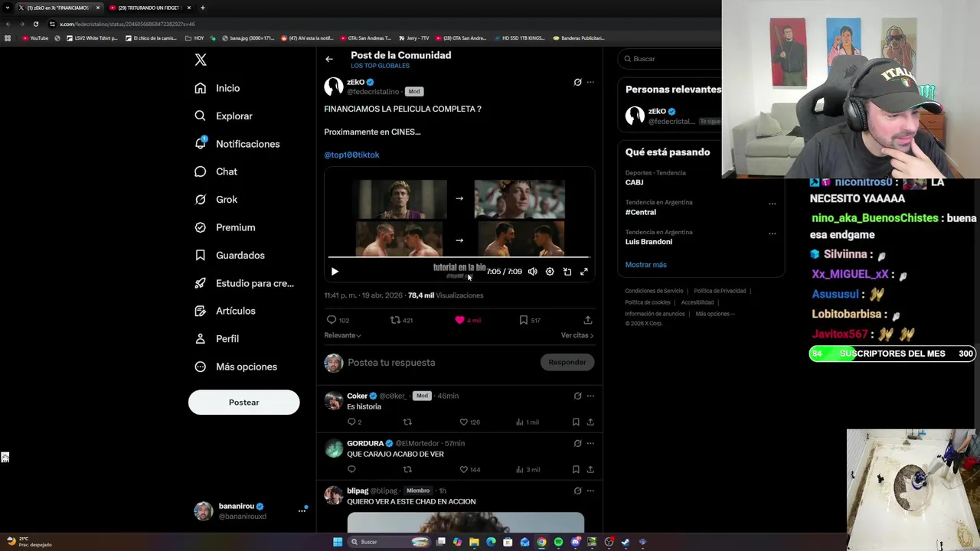Viewport: 980px width, 551px height.
Task: Open view counts icon on Coker's reply
Action: [x=520, y=422]
